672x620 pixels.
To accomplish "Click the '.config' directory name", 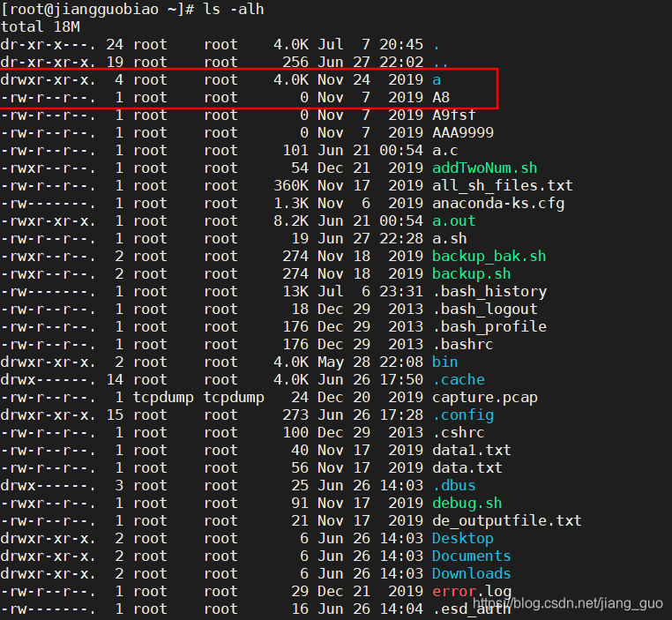I will click(x=463, y=415).
